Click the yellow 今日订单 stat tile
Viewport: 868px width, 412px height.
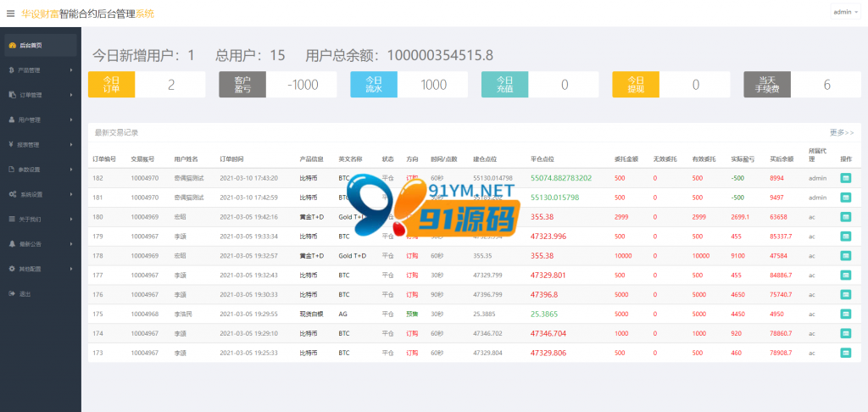point(111,85)
